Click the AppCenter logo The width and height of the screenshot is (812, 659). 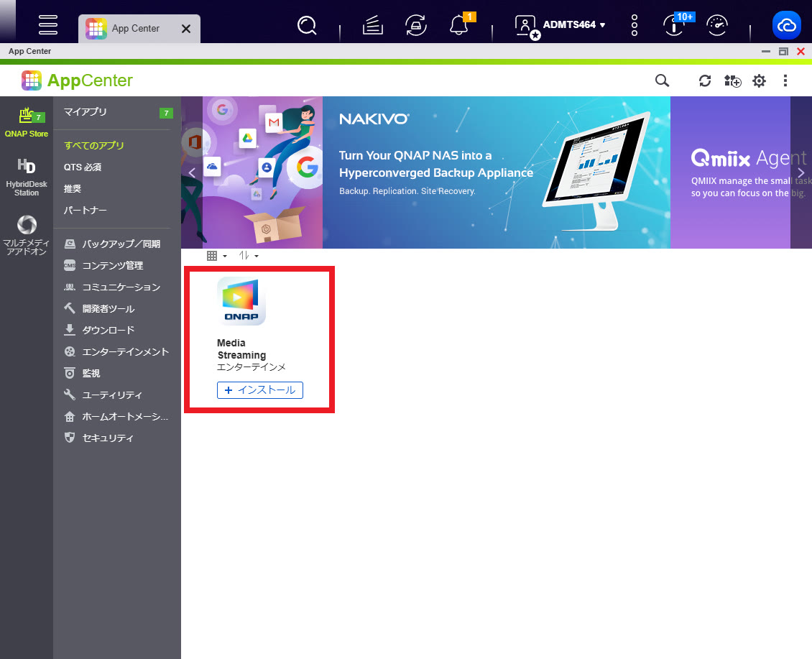(x=77, y=80)
